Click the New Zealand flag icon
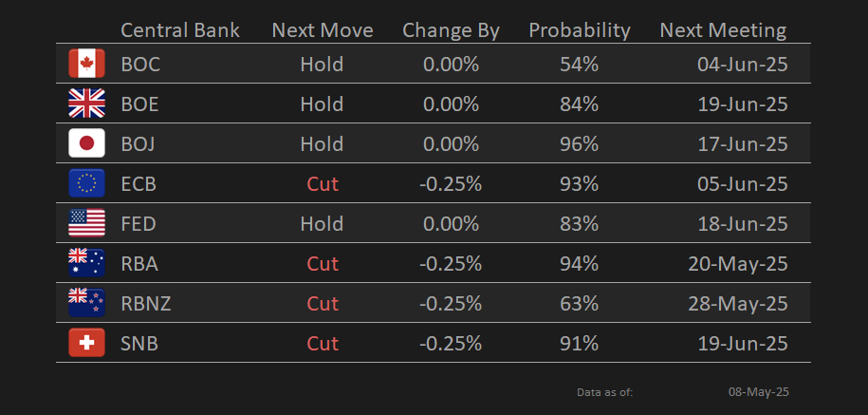 point(86,303)
